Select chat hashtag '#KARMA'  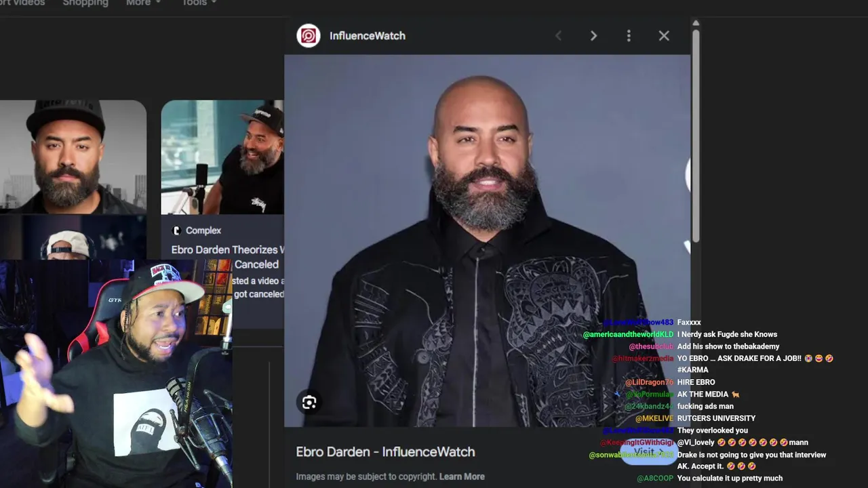(x=692, y=370)
